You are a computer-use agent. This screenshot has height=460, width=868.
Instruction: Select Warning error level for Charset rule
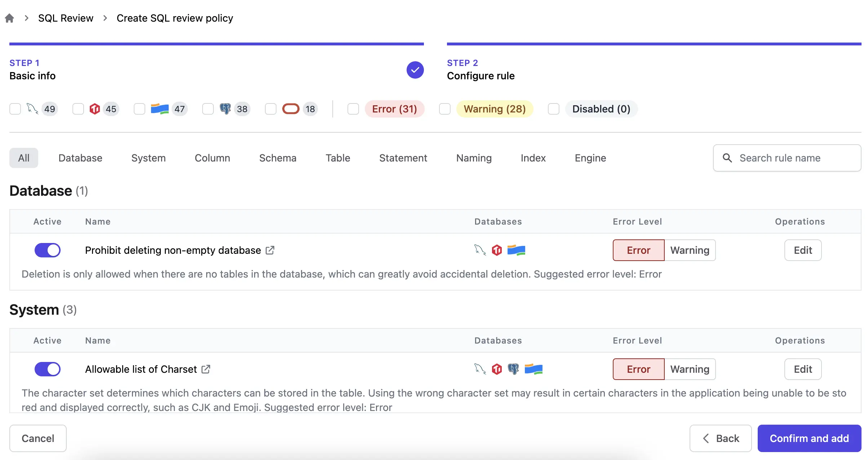click(x=689, y=369)
